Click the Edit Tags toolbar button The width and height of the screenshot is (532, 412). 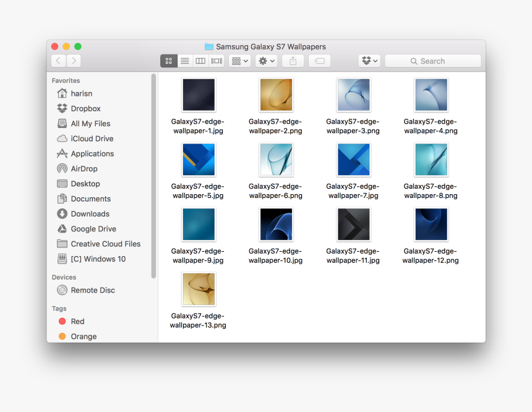pos(319,61)
